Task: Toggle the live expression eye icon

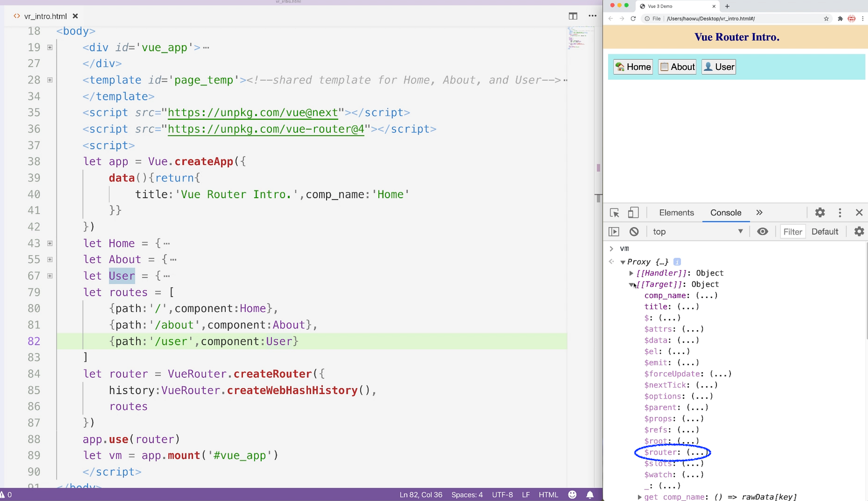Action: [x=763, y=232]
